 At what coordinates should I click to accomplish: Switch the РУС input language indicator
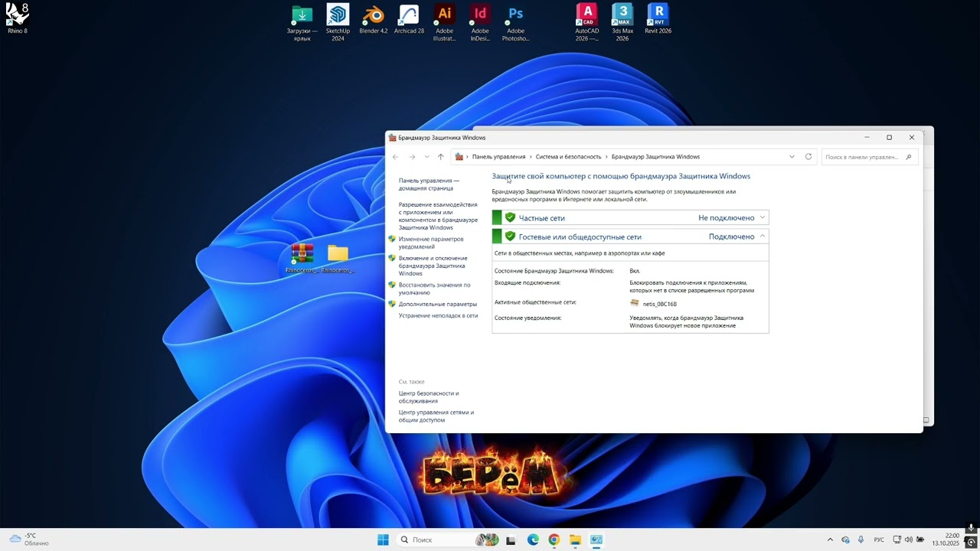879,540
